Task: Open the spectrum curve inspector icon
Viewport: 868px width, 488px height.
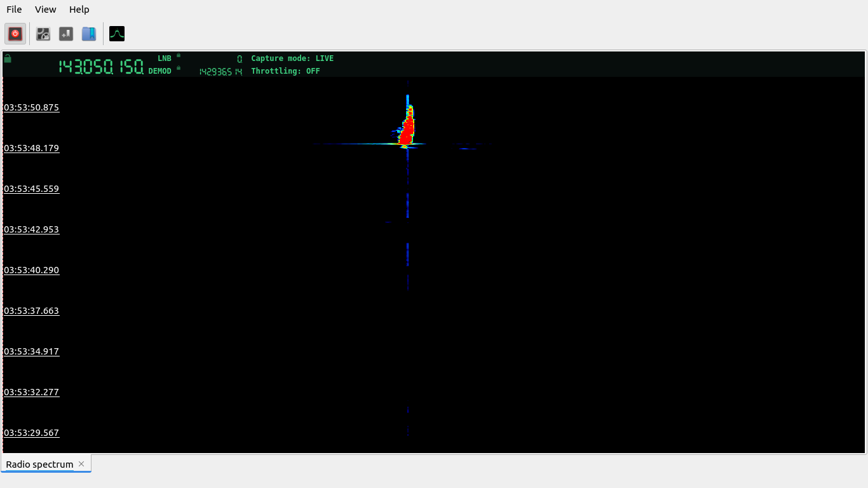Action: click(117, 34)
